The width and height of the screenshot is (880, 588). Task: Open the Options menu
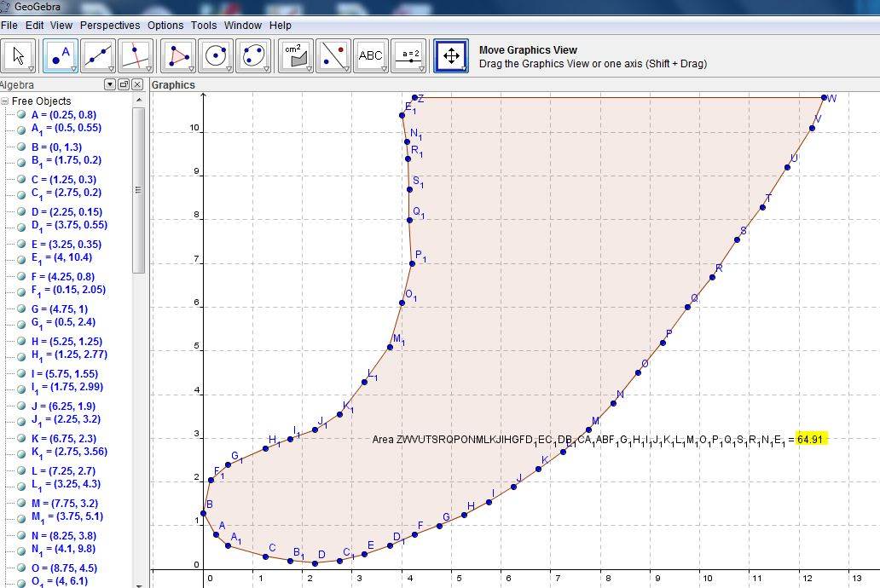165,26
